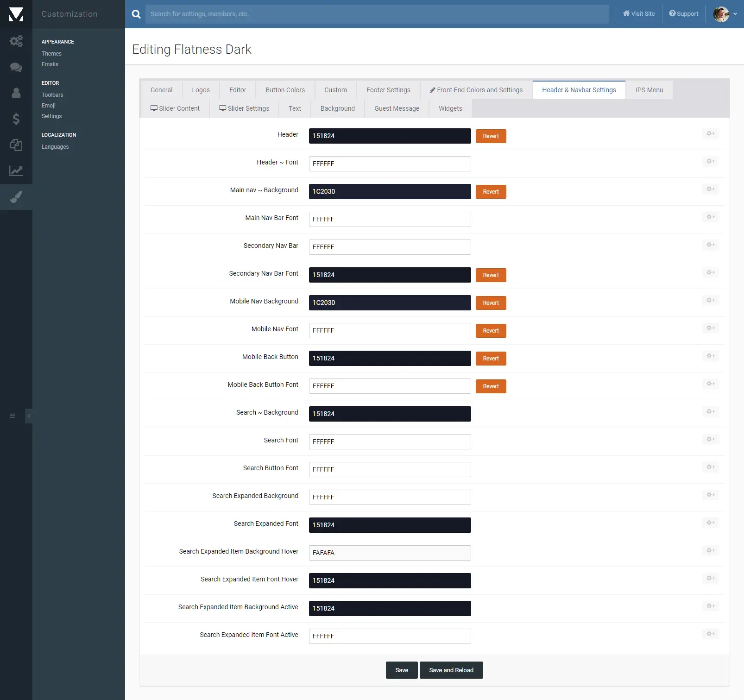
Task: Click the Invision logo in the corner
Action: (x=16, y=14)
